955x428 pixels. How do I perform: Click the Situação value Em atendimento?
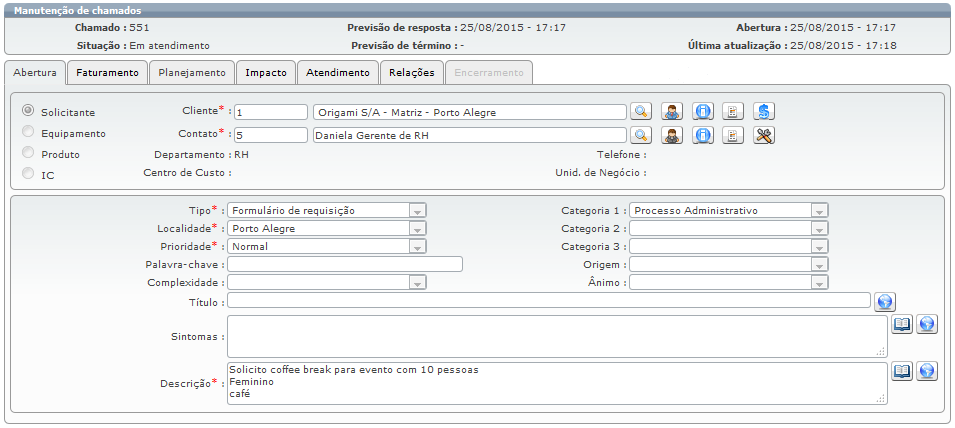click(170, 46)
